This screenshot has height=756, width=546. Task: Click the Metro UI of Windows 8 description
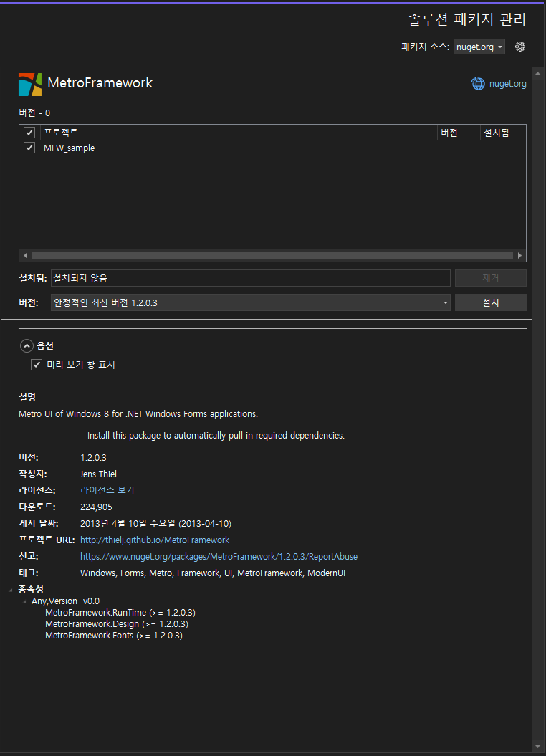click(x=138, y=414)
